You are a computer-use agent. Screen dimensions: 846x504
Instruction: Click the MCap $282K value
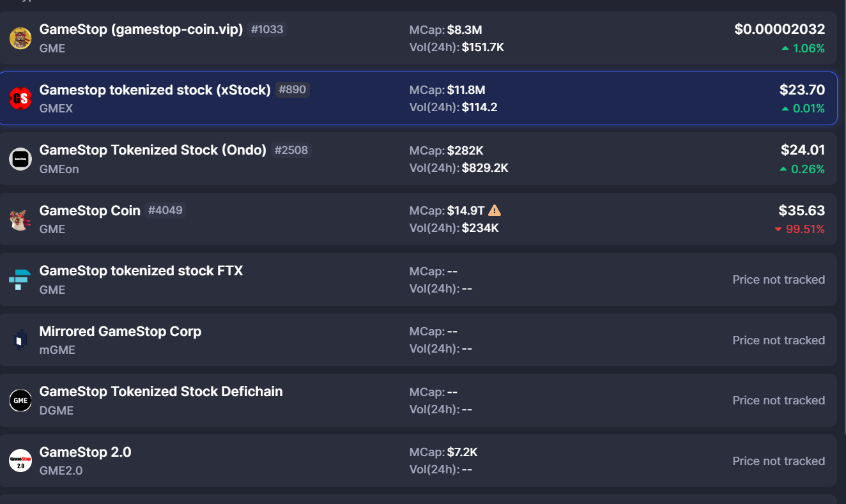pyautogui.click(x=465, y=151)
